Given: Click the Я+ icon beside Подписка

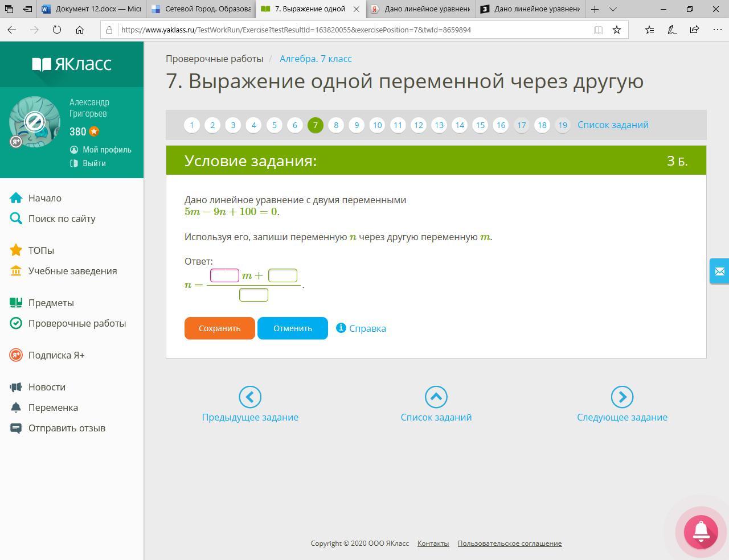Looking at the screenshot, I should point(16,355).
